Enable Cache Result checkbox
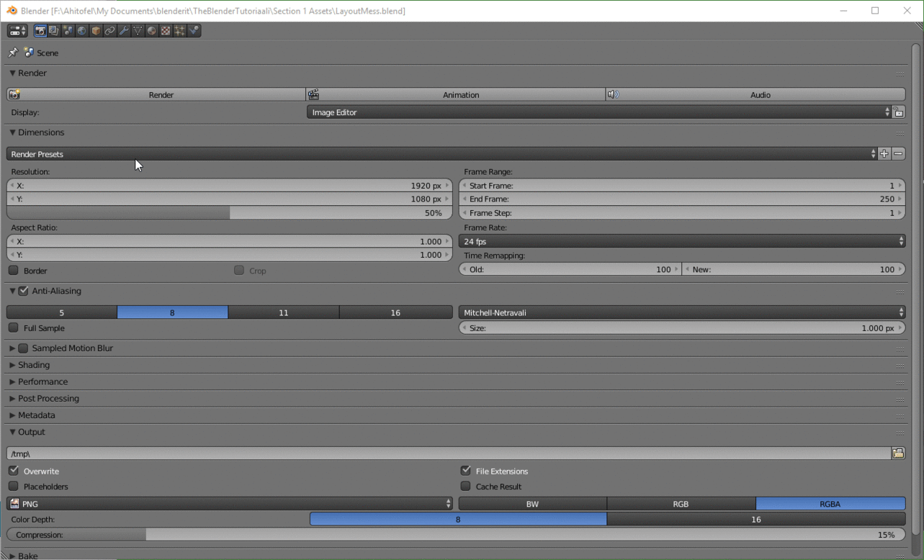 (466, 487)
